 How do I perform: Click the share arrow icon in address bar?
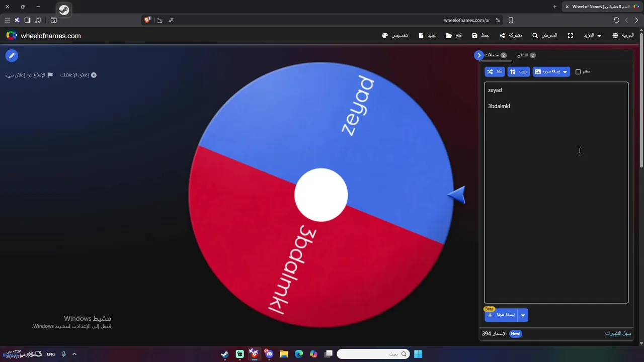click(x=159, y=20)
